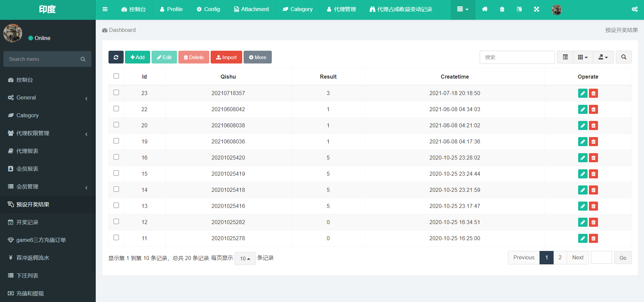Screen dimensions: 644x302
Task: Toggle the sidebar hamburger menu icon
Action: point(105,9)
